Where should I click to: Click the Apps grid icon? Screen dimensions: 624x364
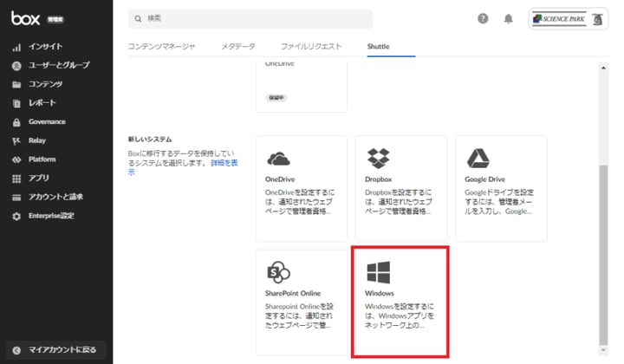point(16,179)
